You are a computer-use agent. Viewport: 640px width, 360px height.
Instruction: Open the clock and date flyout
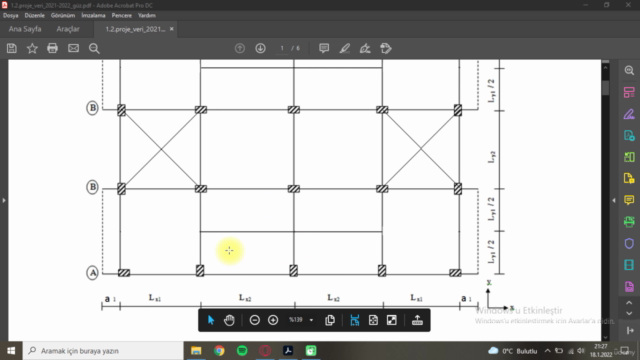tap(601, 351)
